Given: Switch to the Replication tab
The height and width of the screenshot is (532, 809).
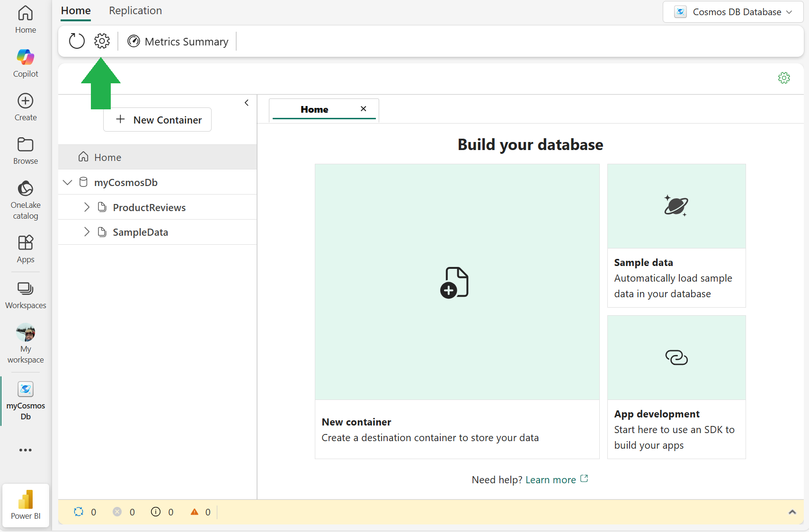Looking at the screenshot, I should point(135,11).
